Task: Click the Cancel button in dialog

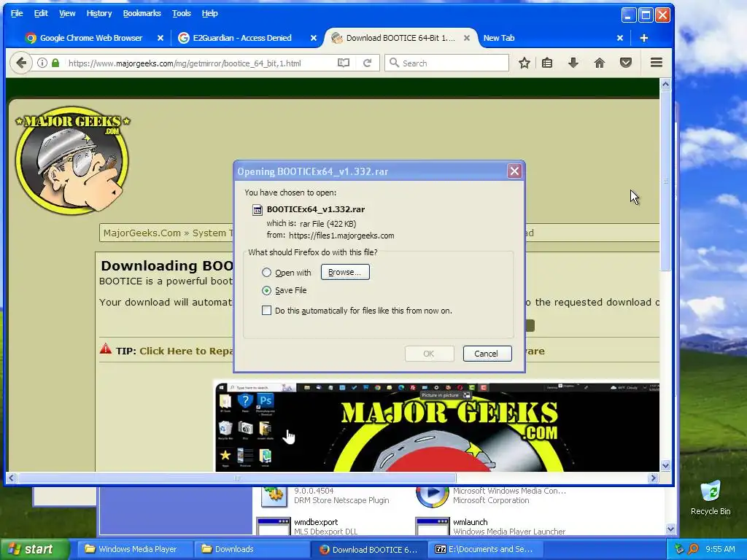Action: point(487,354)
